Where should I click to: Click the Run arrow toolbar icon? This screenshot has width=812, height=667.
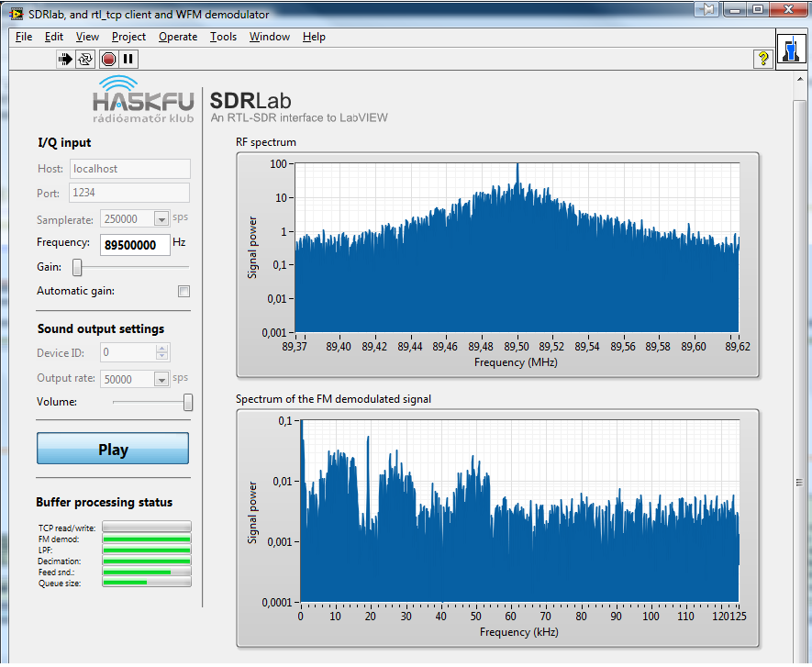pos(65,59)
